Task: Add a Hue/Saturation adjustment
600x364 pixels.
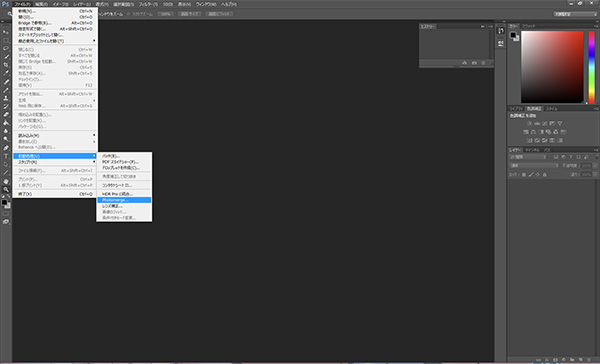Action: 525,132
